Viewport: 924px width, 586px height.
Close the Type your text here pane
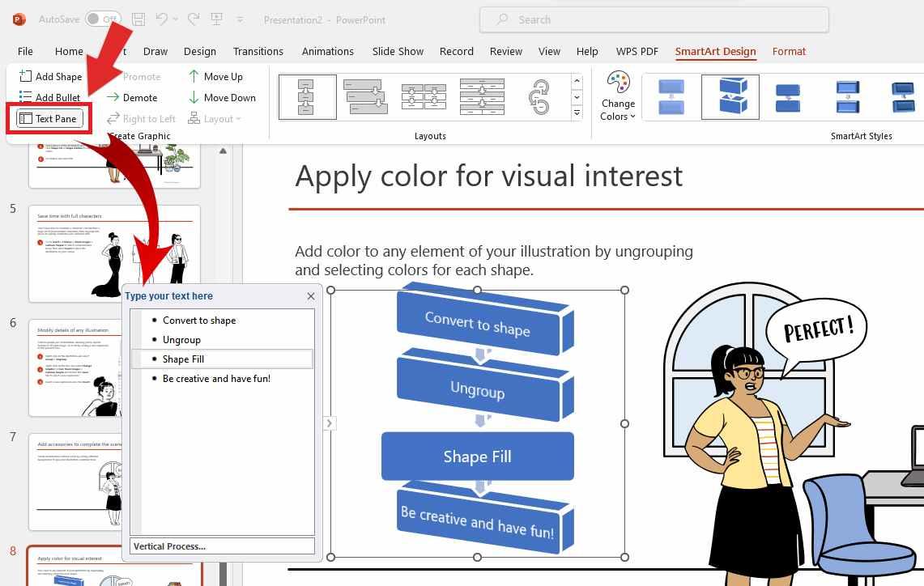coord(311,296)
